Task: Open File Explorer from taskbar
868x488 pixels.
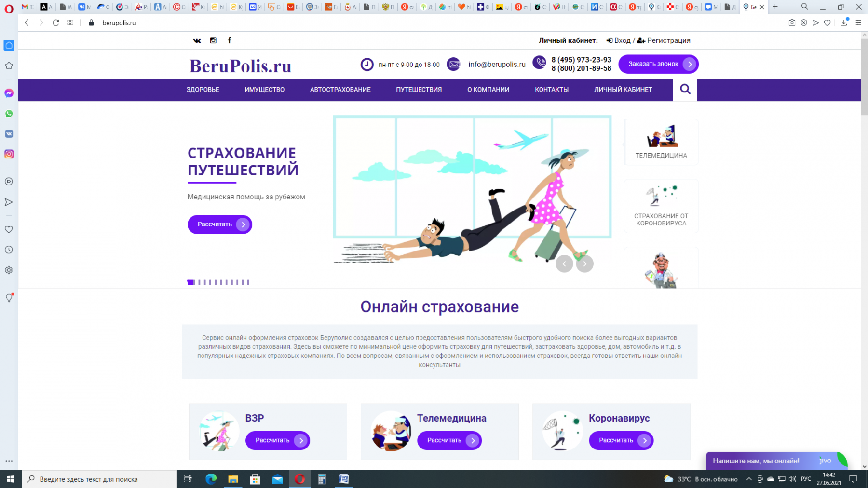Action: click(x=233, y=479)
